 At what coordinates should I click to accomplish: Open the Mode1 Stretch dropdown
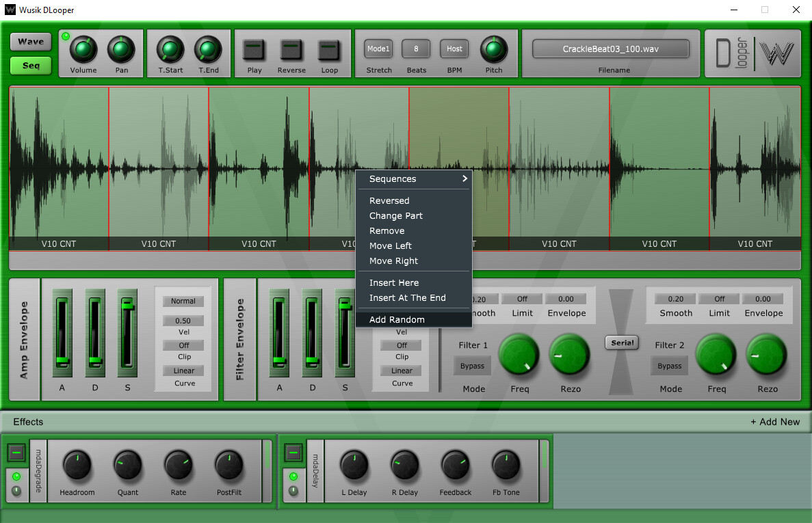(x=378, y=49)
